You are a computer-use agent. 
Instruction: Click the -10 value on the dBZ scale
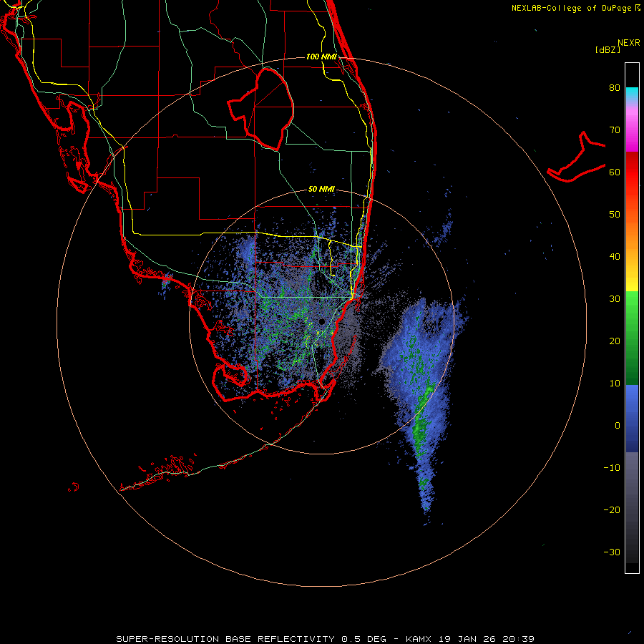612,468
